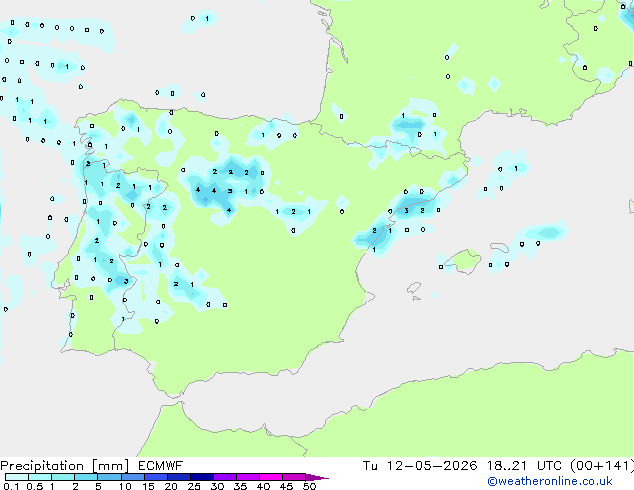Click the 1–2 mm legend color swatch

pos(63,477)
